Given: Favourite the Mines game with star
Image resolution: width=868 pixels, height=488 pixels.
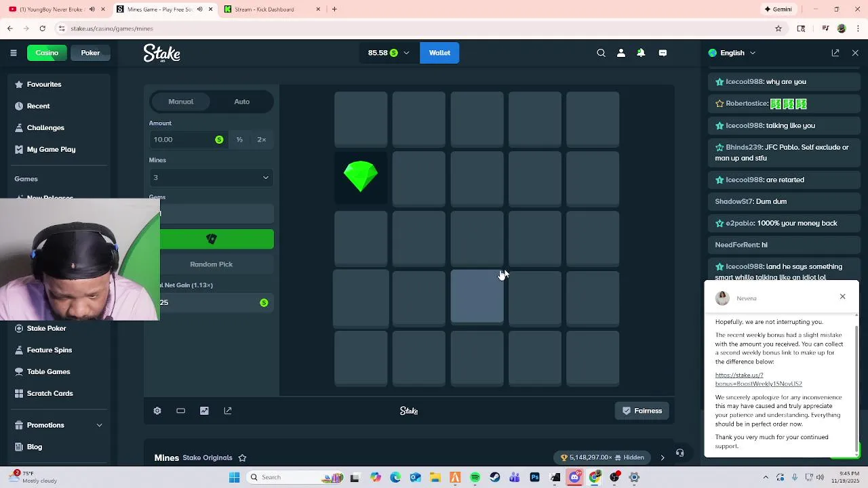Looking at the screenshot, I should click(x=242, y=457).
